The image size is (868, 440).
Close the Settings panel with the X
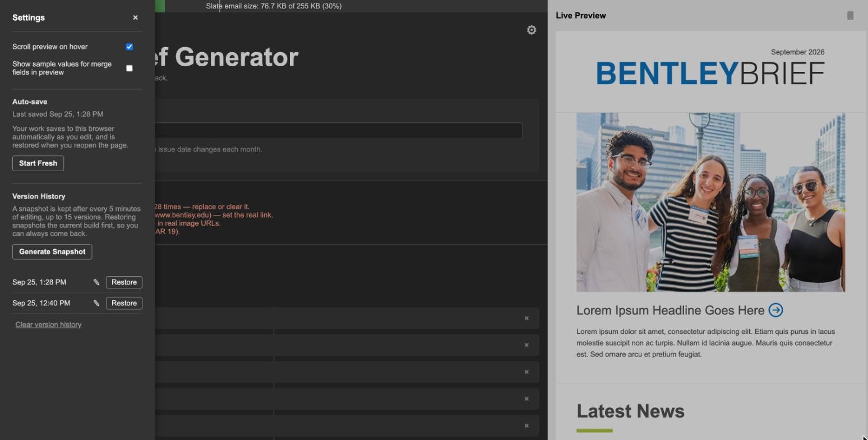pos(135,17)
